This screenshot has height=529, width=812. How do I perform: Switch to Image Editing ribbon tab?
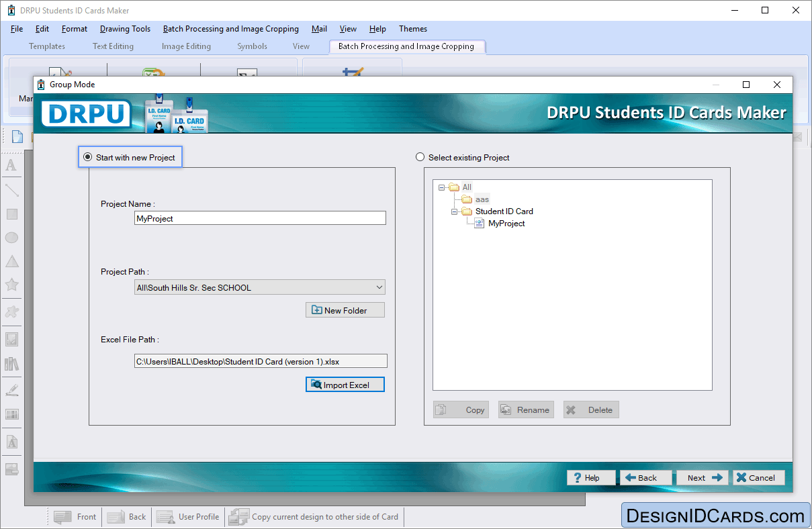pos(186,46)
